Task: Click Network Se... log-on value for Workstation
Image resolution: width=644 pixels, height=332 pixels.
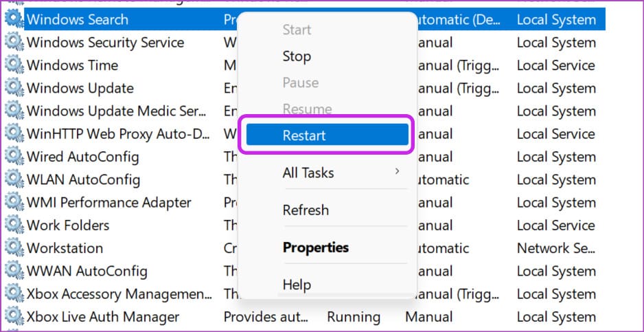Action: [x=555, y=249]
